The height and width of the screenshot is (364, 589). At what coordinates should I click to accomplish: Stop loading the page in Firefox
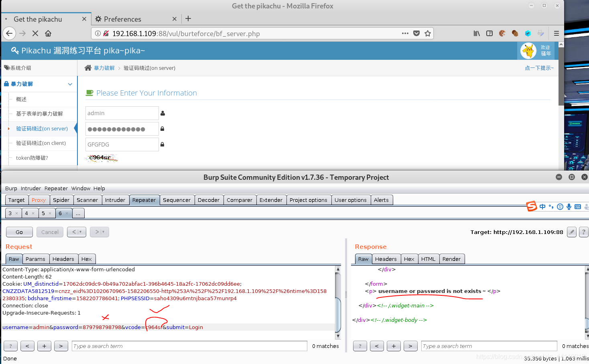point(35,33)
